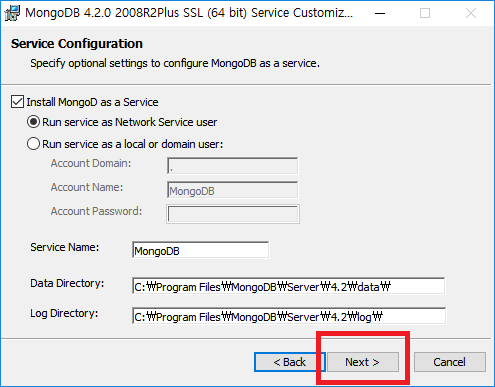Viewport: 495px width, 387px height.
Task: Close the installer window
Action: (471, 13)
